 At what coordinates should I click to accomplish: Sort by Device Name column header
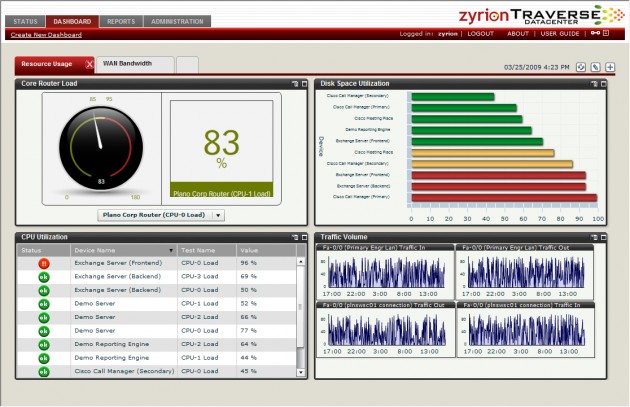pyautogui.click(x=95, y=250)
